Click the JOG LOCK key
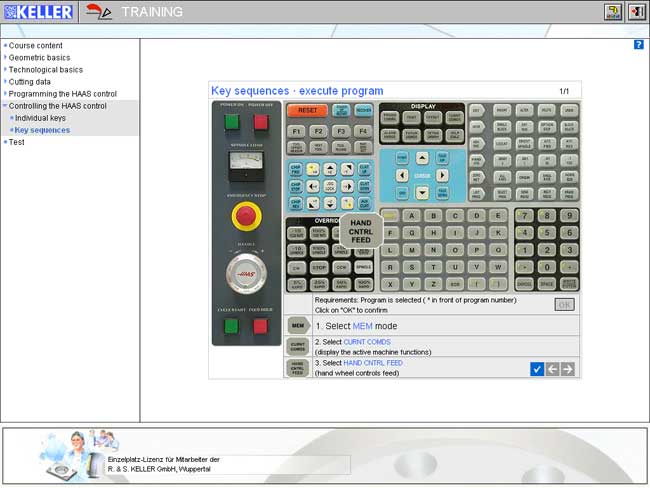The image size is (650, 488). pyautogui.click(x=330, y=186)
